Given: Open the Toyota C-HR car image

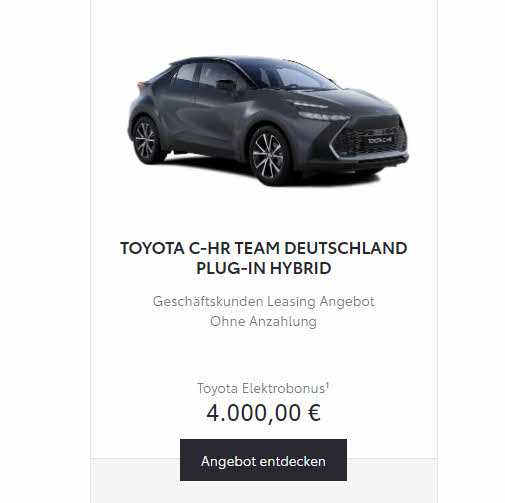Looking at the screenshot, I should point(268,121).
